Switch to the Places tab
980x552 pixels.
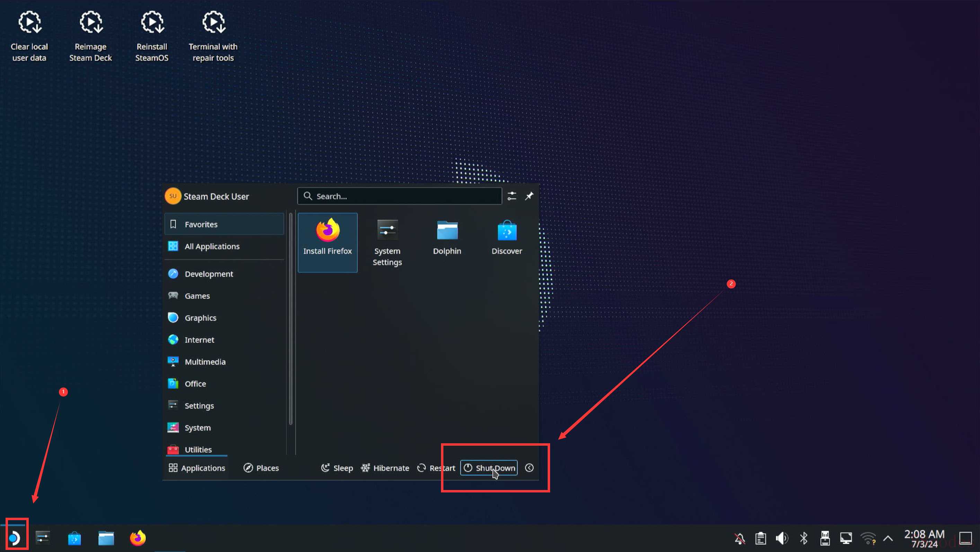click(x=261, y=468)
